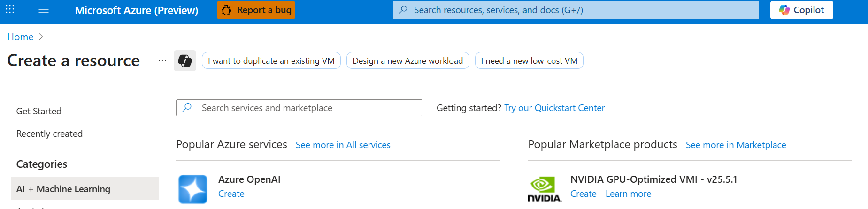Open the app launcher grid icon

click(10, 9)
